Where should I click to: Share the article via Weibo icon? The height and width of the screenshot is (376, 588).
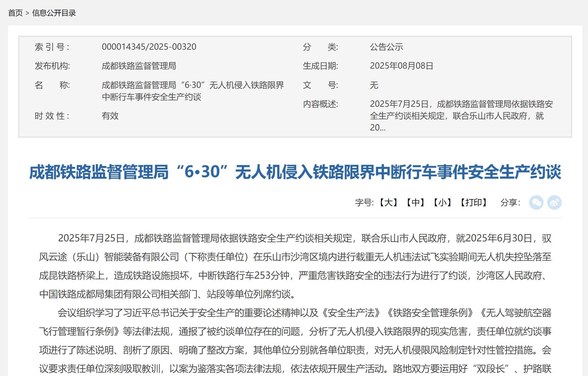click(x=554, y=203)
